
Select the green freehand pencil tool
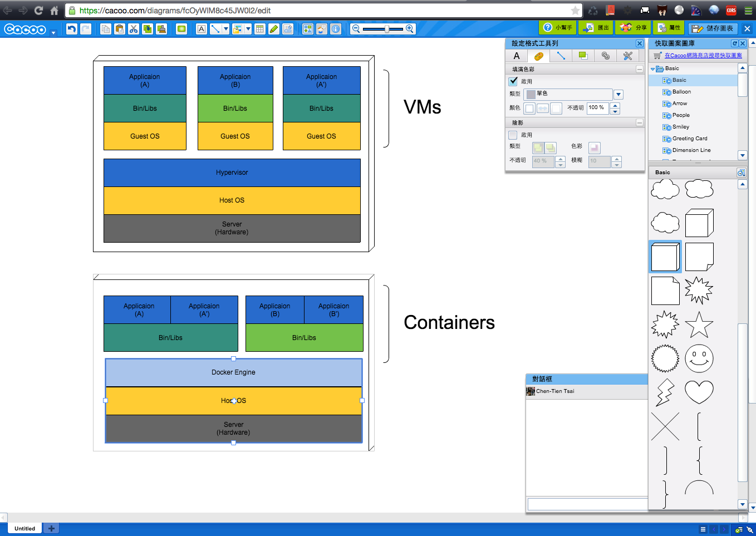274,29
